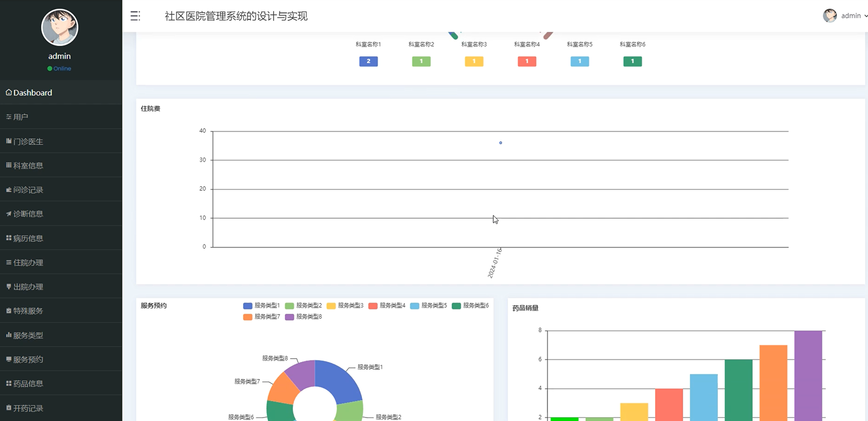868x421 pixels.
Task: Click the 问诊记录 sidebar icon
Action: point(9,190)
